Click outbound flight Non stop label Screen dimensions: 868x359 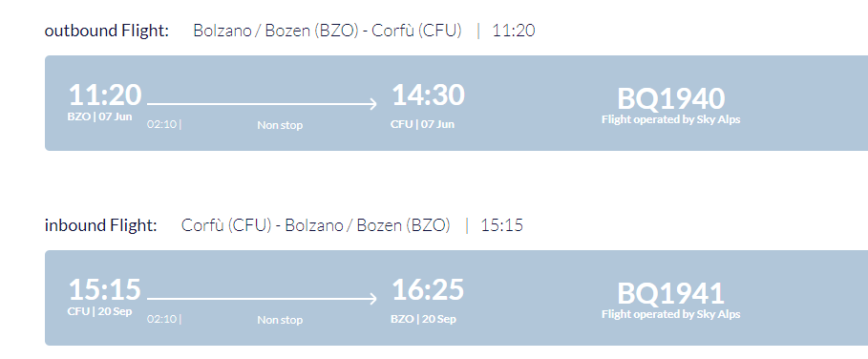pyautogui.click(x=280, y=125)
